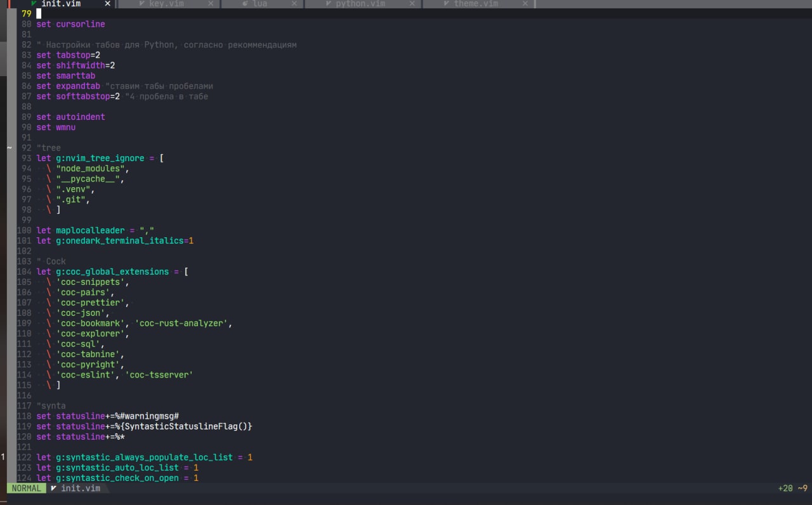812x505 pixels.
Task: Click the 'coc-rust-analyzer' entry
Action: [181, 324]
